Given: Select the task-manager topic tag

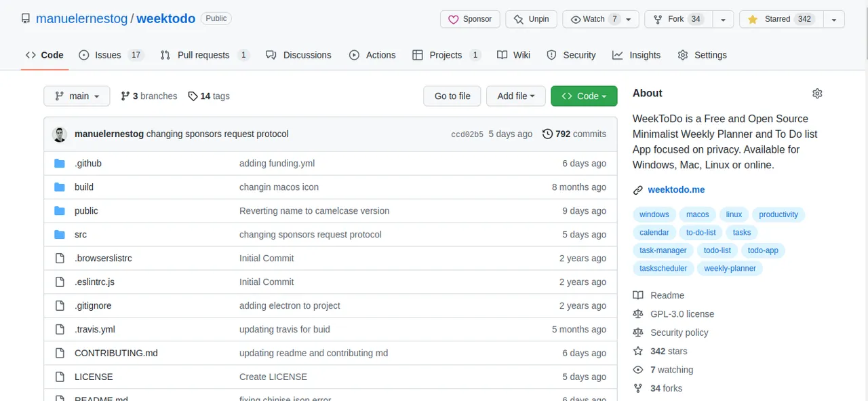Looking at the screenshot, I should tap(663, 250).
